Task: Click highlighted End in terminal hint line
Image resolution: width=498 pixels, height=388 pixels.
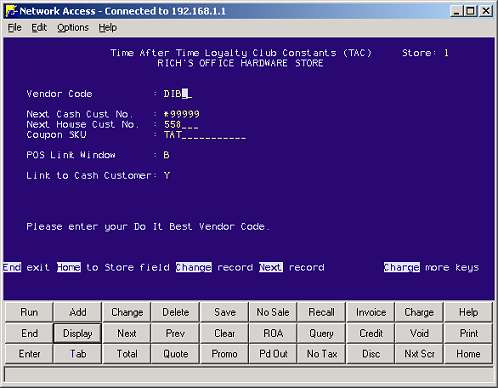Action: point(12,267)
